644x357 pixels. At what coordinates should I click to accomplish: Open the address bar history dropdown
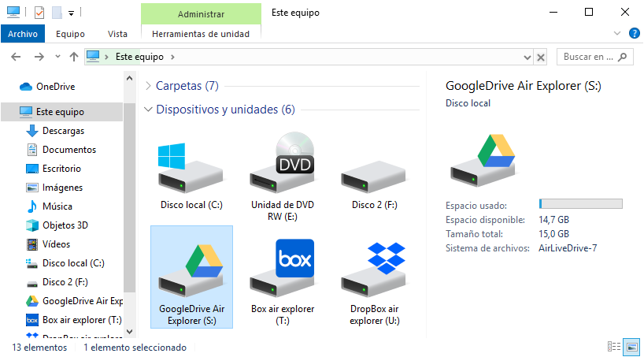coord(527,58)
